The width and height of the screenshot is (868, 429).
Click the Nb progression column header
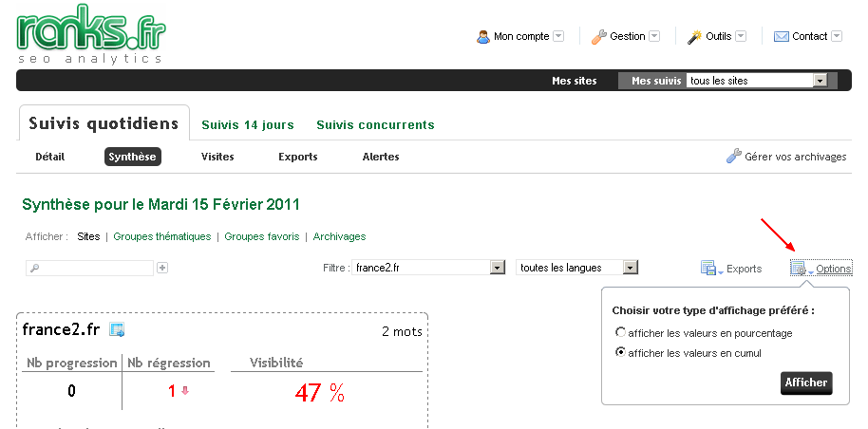pos(72,364)
